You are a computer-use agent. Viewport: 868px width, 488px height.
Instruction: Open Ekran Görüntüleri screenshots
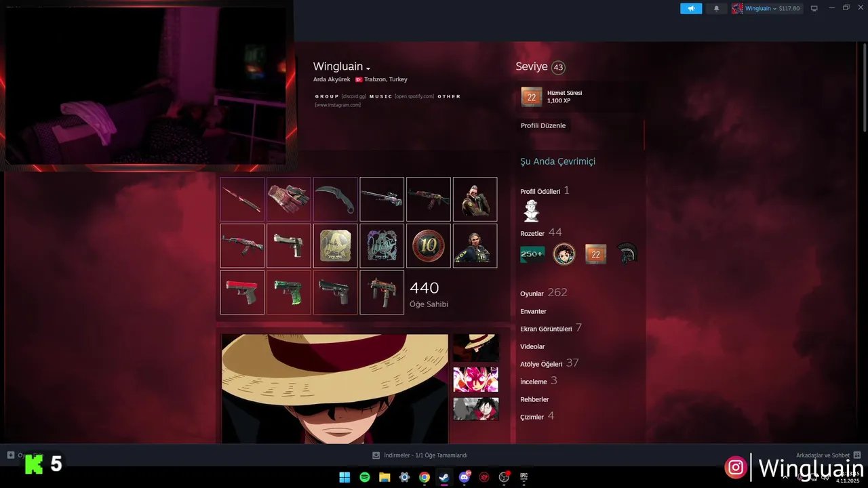tap(551, 328)
